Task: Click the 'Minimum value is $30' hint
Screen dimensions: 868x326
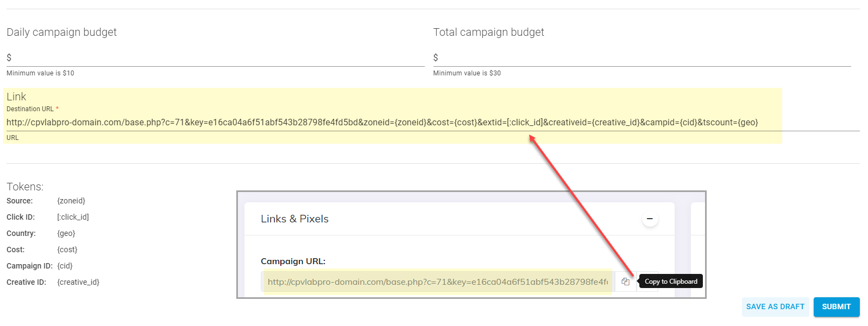Action: pyautogui.click(x=467, y=73)
